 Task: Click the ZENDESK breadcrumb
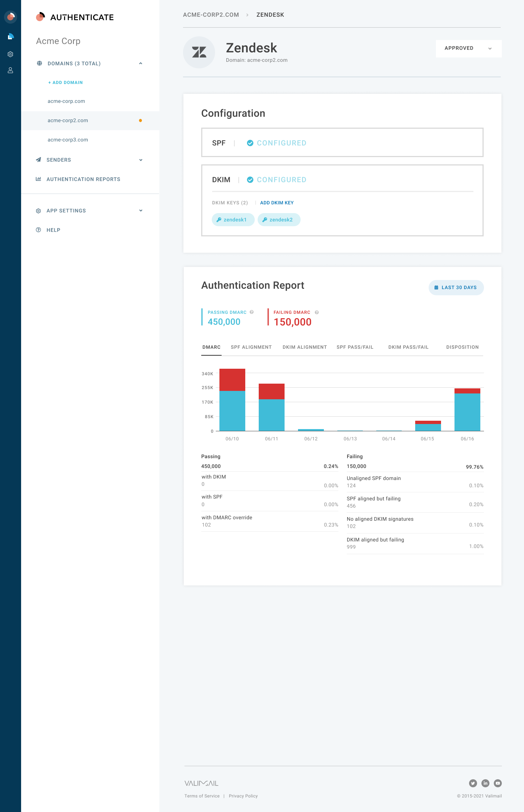(270, 15)
